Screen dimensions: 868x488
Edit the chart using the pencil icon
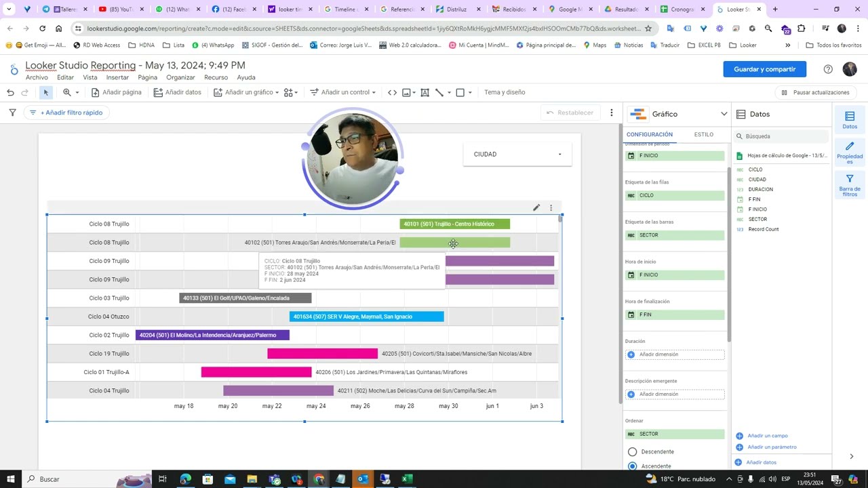point(536,207)
